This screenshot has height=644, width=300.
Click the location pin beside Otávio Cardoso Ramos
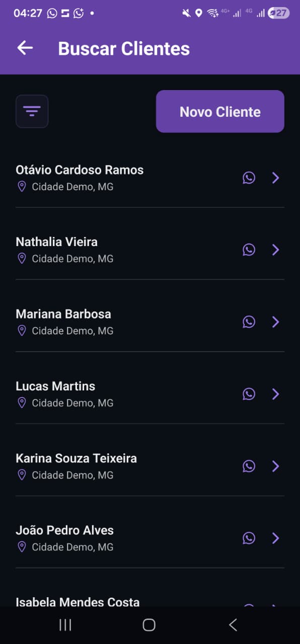(x=22, y=187)
